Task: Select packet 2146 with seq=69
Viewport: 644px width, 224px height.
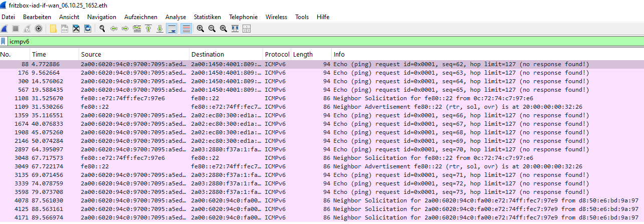Action: pos(322,141)
